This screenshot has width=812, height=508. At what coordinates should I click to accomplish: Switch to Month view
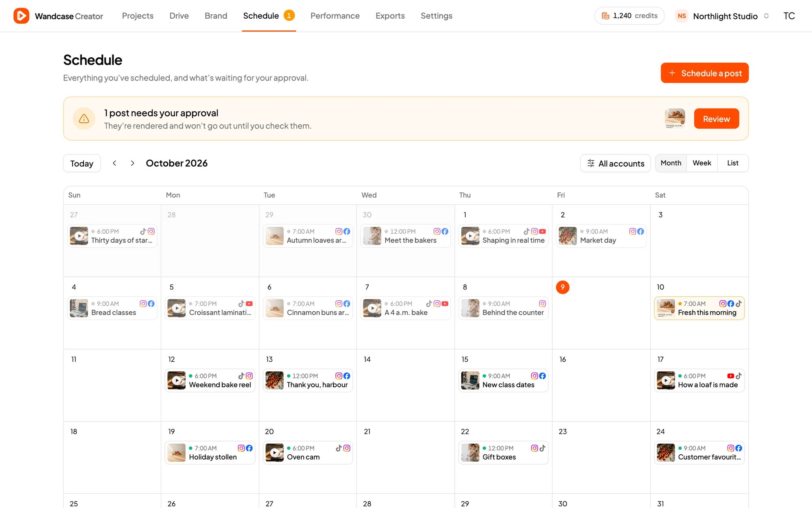[x=671, y=163]
